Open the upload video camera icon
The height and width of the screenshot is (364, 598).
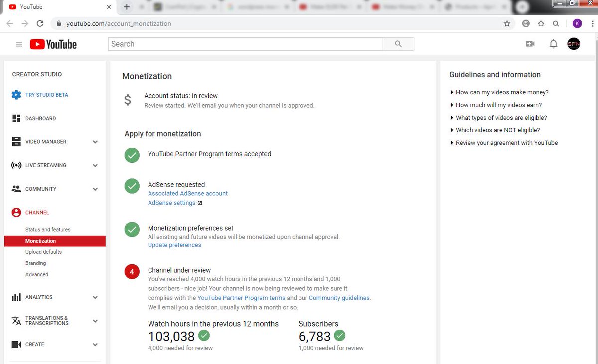tap(530, 44)
